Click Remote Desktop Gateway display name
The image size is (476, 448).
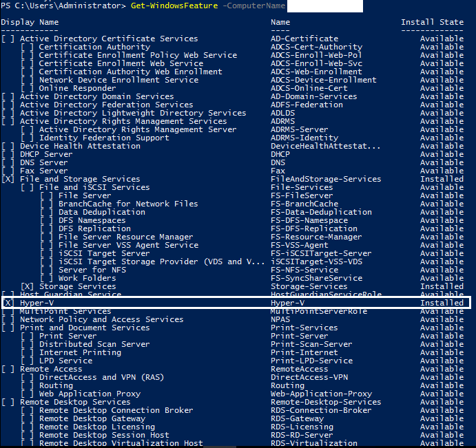point(92,418)
